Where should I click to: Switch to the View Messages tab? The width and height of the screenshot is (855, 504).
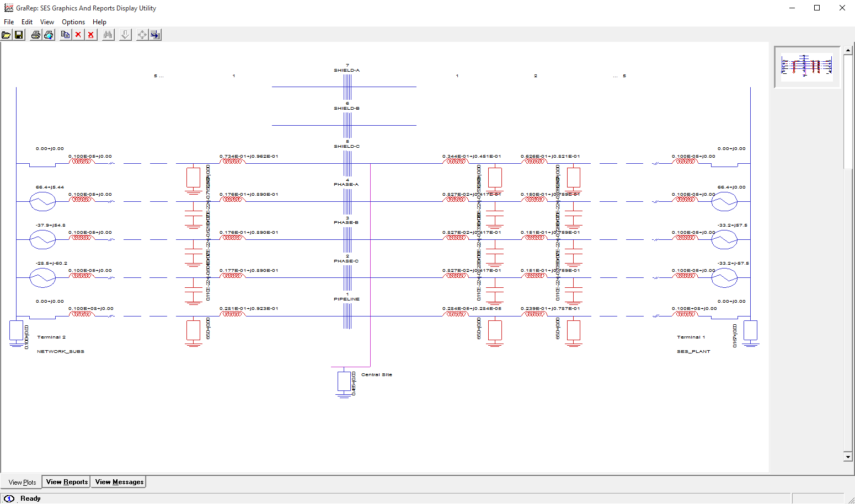point(119,482)
